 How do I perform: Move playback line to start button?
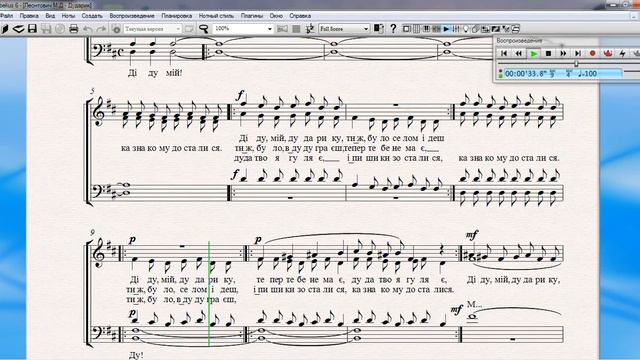(504, 53)
